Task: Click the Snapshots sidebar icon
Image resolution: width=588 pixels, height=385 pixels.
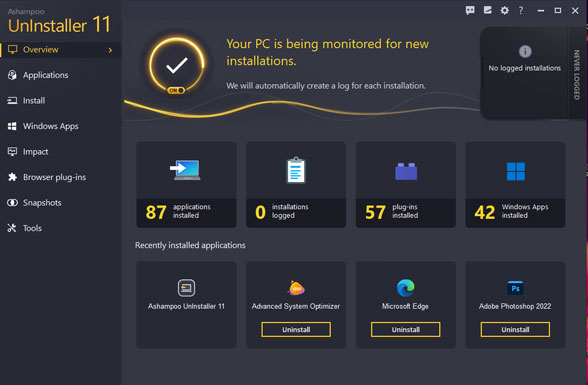Action: 12,202
